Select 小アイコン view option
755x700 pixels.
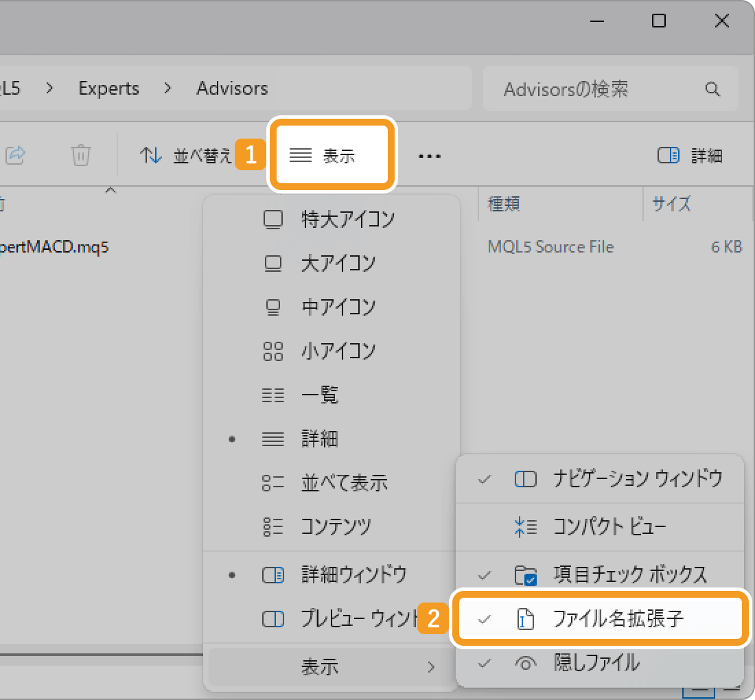tap(332, 351)
